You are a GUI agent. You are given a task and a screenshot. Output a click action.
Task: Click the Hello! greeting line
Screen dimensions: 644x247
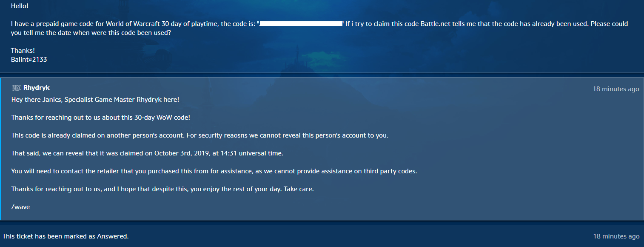pos(20,6)
